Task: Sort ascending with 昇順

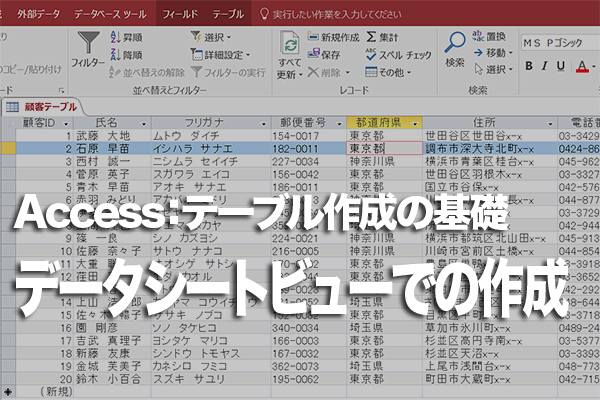Action: (126, 37)
